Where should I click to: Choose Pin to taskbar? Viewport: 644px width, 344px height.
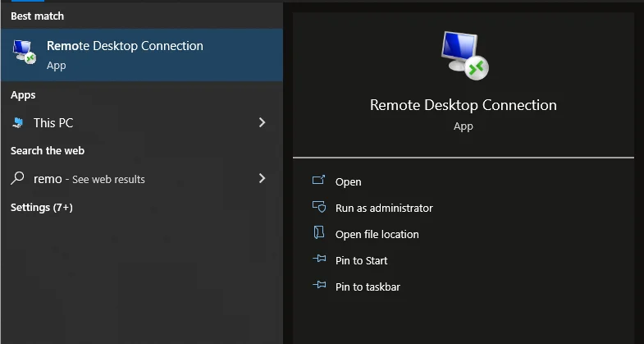[x=368, y=287]
